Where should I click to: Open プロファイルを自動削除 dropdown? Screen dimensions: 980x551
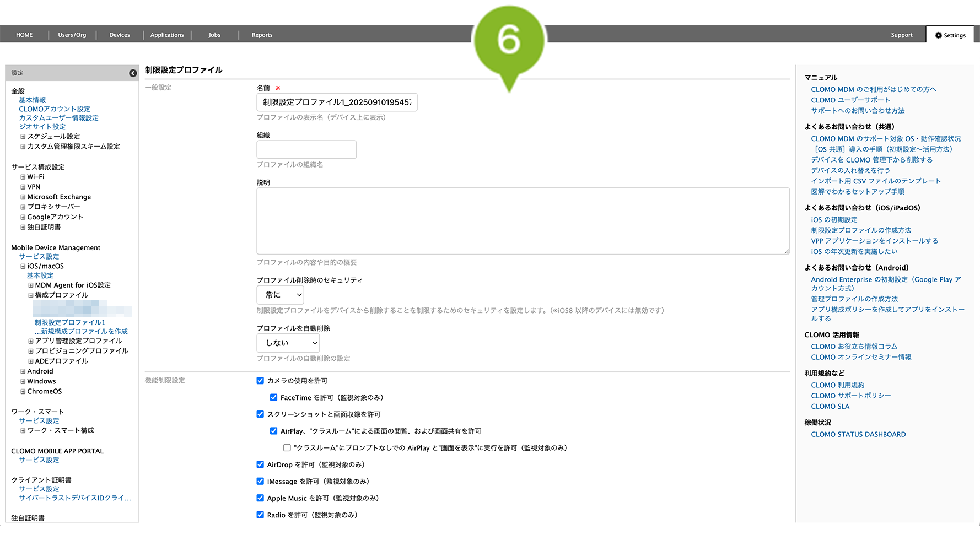pyautogui.click(x=288, y=343)
